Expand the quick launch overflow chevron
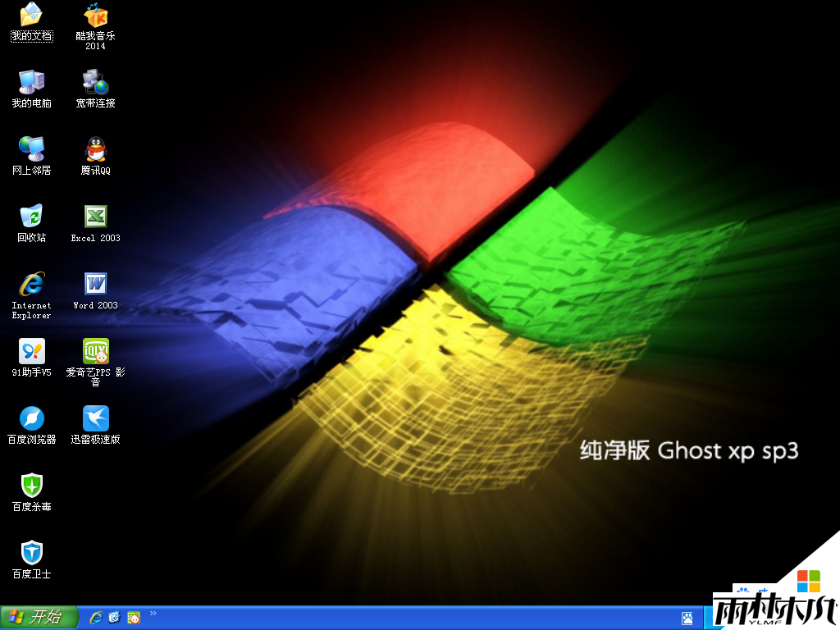This screenshot has width=840, height=630. (153, 614)
